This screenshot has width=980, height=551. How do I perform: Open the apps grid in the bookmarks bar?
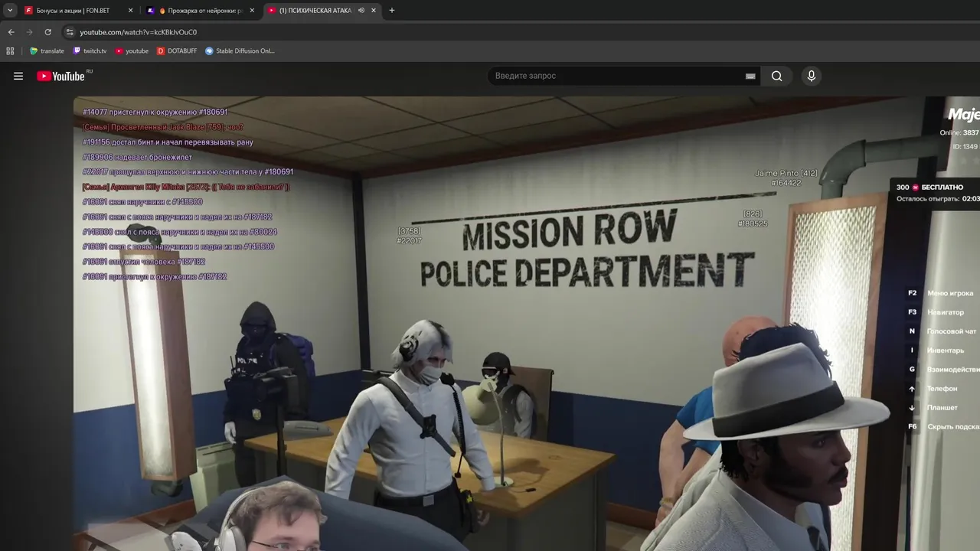(10, 51)
